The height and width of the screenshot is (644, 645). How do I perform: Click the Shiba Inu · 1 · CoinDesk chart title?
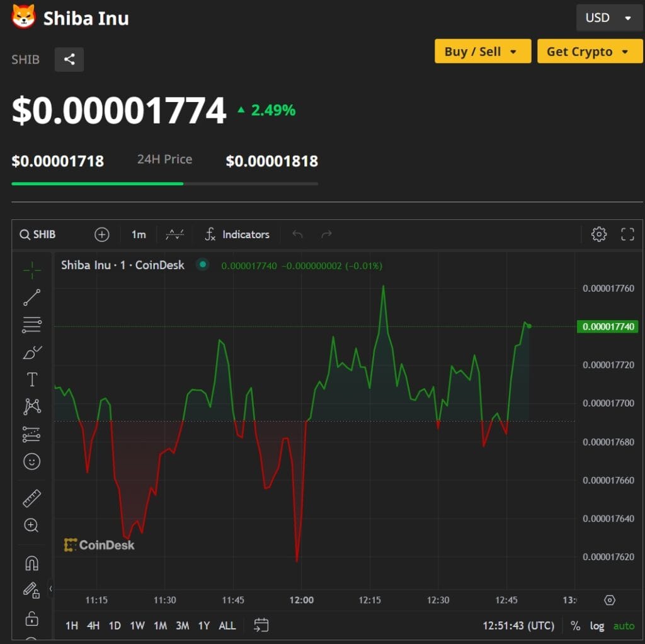point(123,265)
